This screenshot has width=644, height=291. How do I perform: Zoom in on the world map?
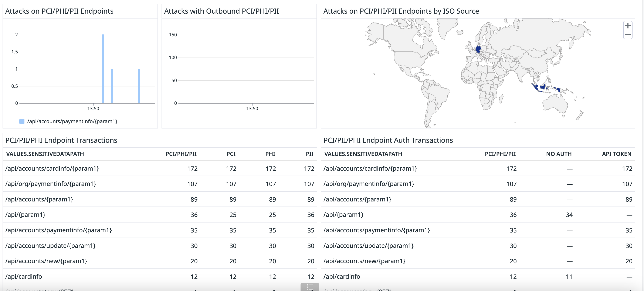click(627, 26)
